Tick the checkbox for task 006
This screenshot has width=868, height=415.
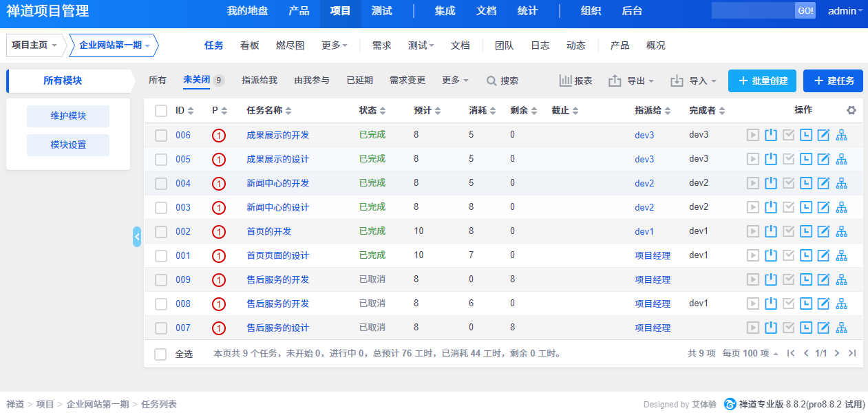161,135
